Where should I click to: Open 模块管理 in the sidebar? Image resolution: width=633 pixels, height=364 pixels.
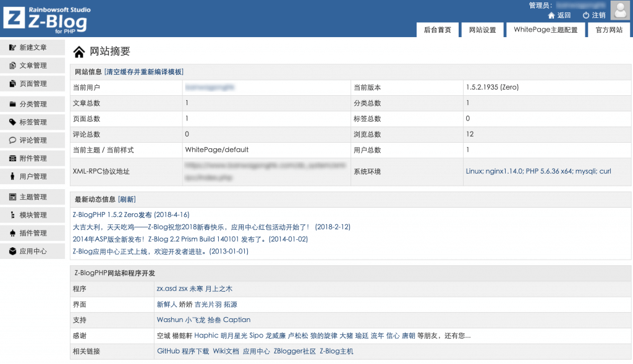(x=32, y=215)
